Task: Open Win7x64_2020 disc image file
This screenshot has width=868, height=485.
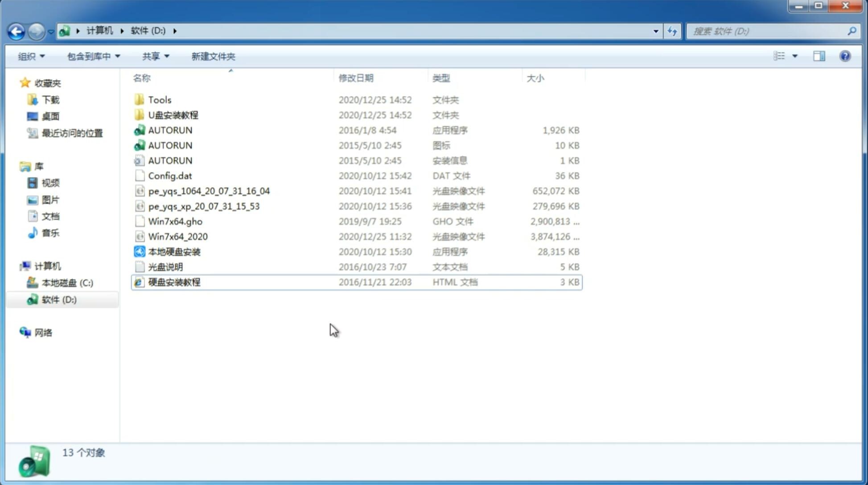Action: click(177, 236)
